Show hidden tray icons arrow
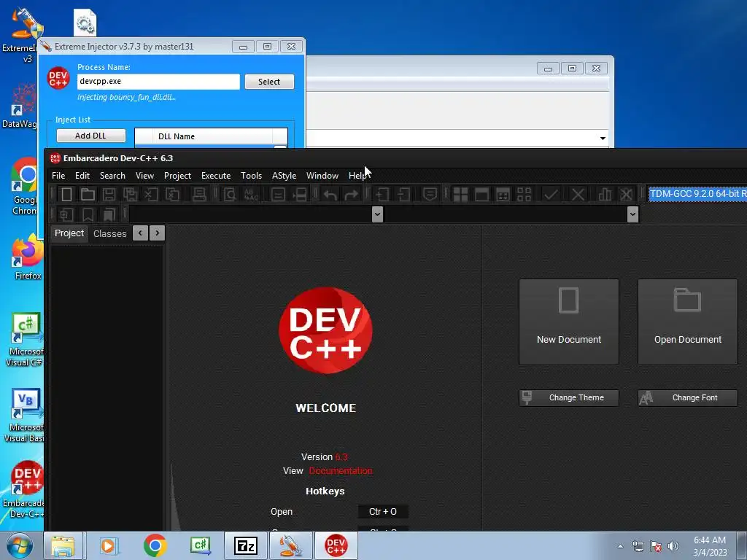747x560 pixels. click(620, 546)
